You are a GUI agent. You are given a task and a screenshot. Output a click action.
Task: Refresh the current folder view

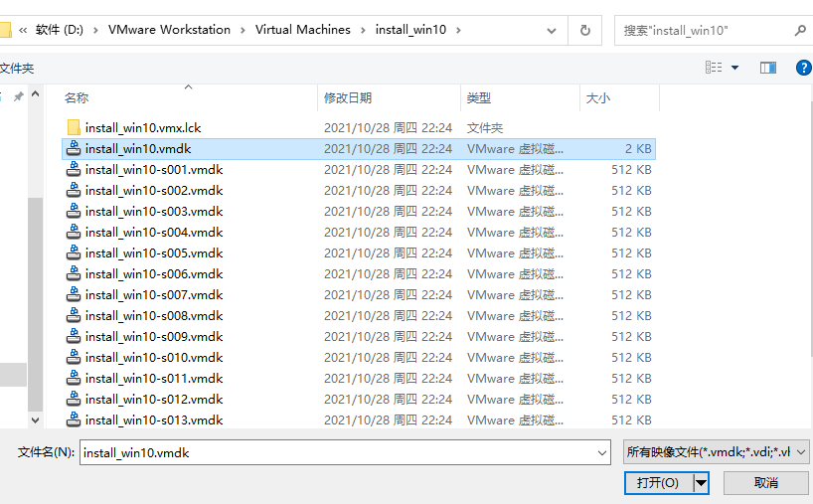click(x=585, y=30)
